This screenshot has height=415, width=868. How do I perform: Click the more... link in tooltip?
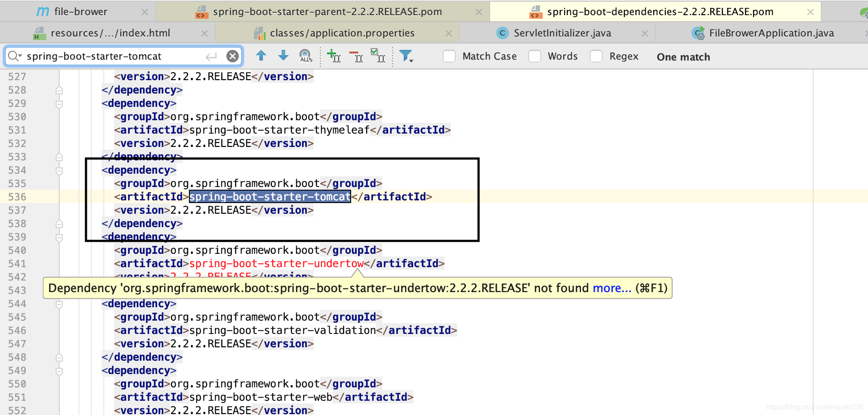click(612, 288)
